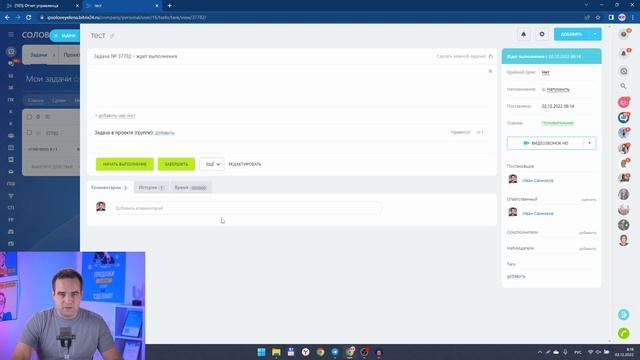640x360 pixels.
Task: Click the Положительная rating link
Action: [558, 123]
